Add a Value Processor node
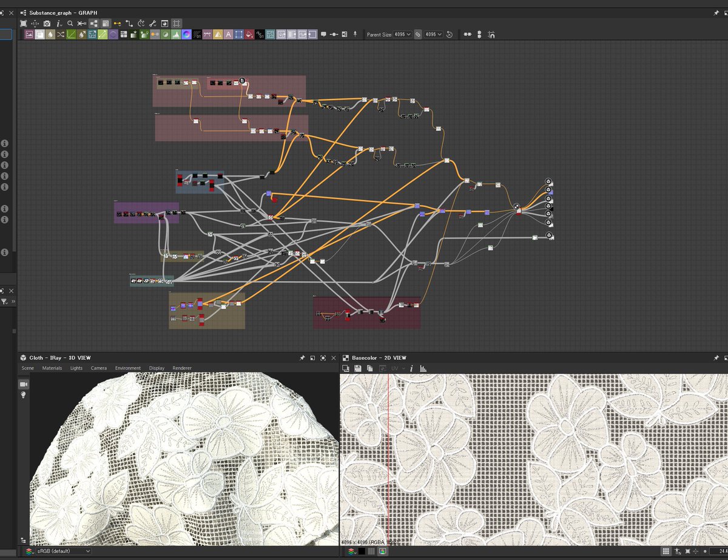This screenshot has height=560, width=728. point(260,35)
